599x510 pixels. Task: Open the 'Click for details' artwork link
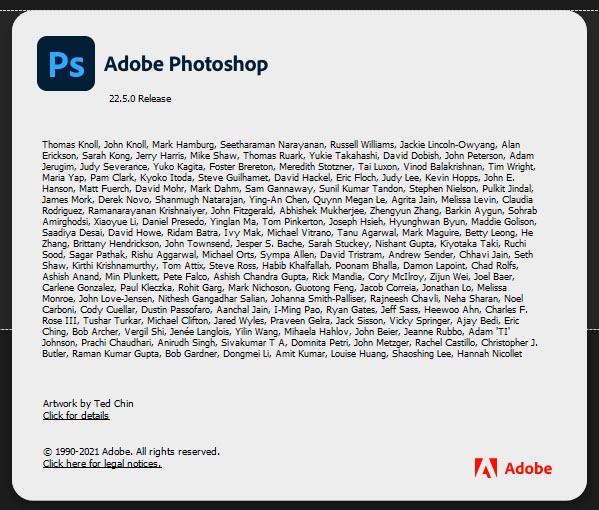76,416
